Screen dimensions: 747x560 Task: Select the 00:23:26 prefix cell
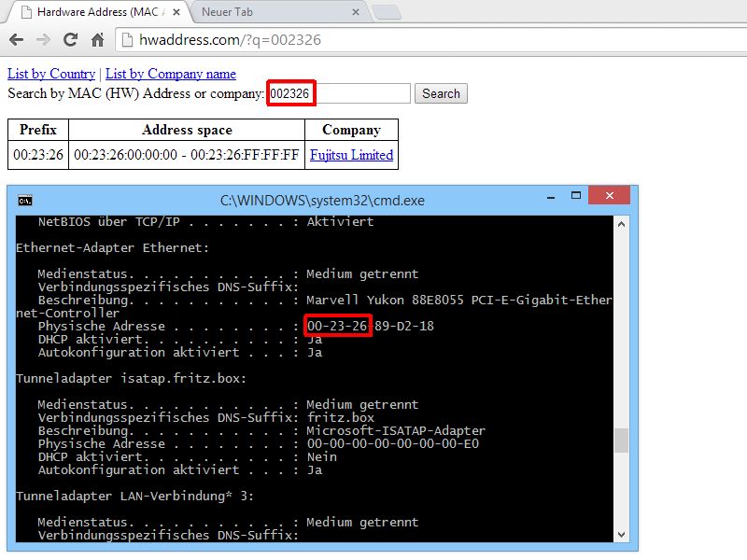pos(38,155)
